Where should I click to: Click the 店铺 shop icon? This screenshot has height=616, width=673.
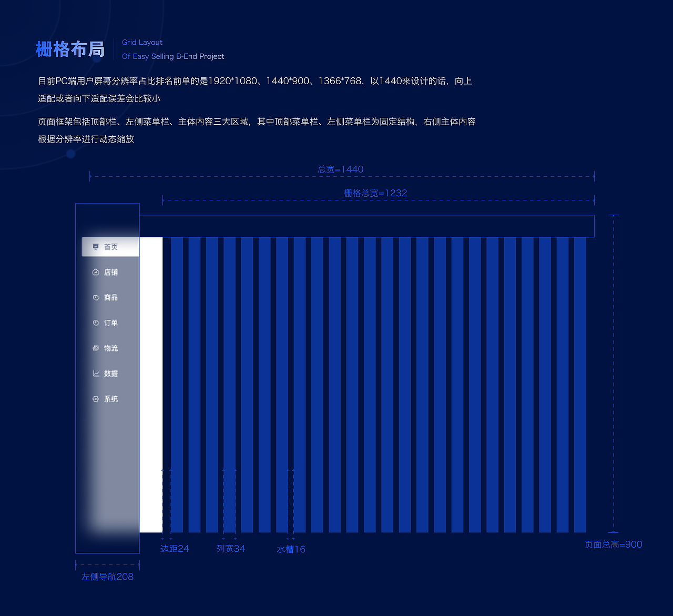click(x=96, y=272)
